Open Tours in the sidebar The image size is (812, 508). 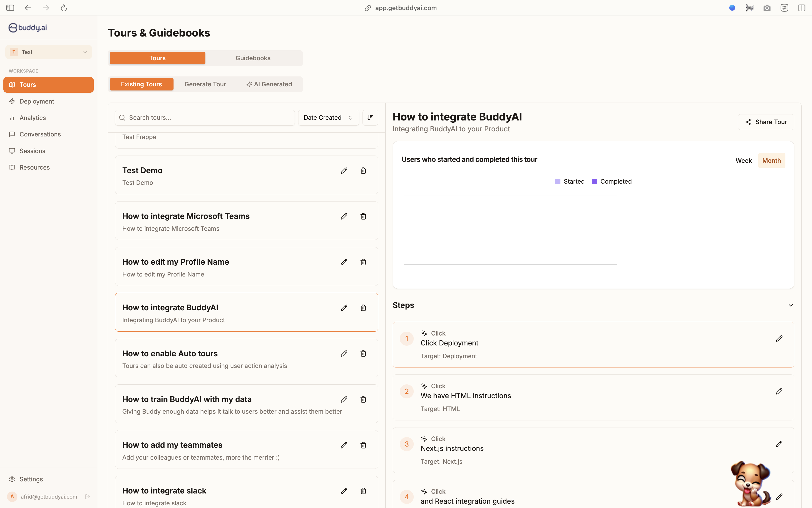[x=49, y=85]
